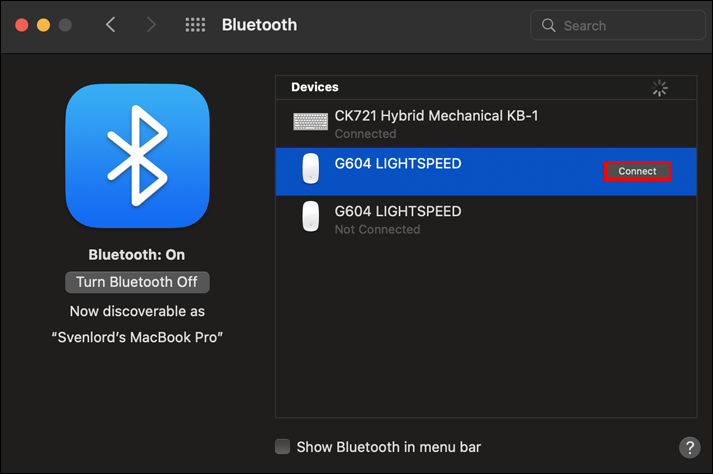Screen dimensions: 713x474
Task: Minimize window with the yellow button
Action: [43, 25]
